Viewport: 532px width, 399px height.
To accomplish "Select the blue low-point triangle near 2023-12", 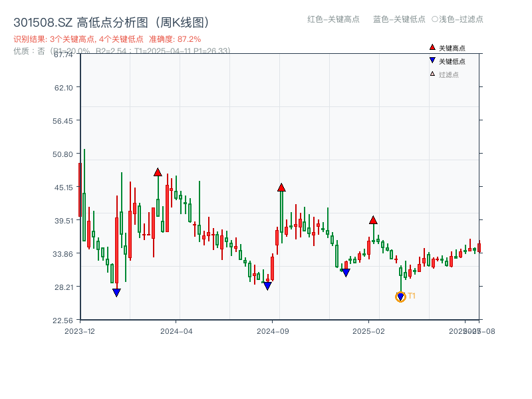I will pos(117,292).
